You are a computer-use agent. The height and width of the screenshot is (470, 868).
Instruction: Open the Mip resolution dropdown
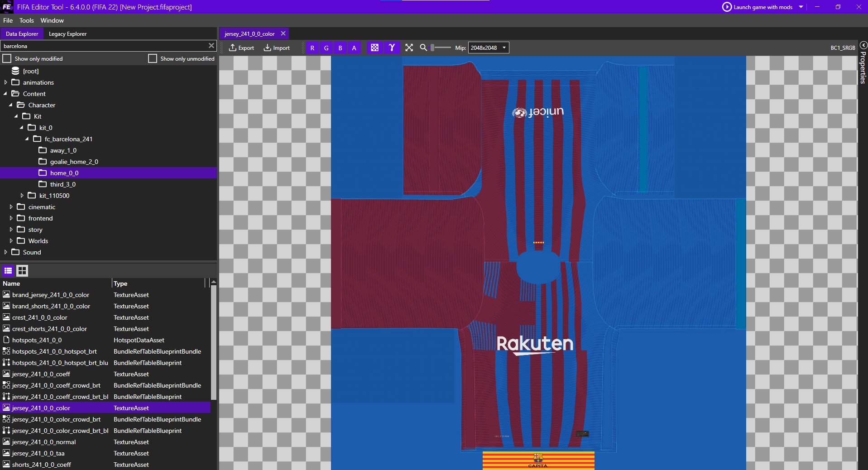click(504, 48)
